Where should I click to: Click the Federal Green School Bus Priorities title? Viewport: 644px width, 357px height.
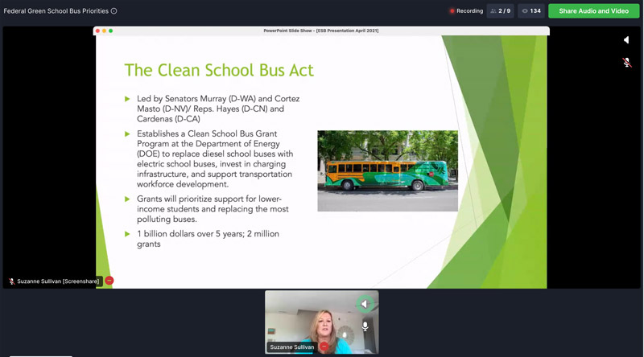point(55,11)
